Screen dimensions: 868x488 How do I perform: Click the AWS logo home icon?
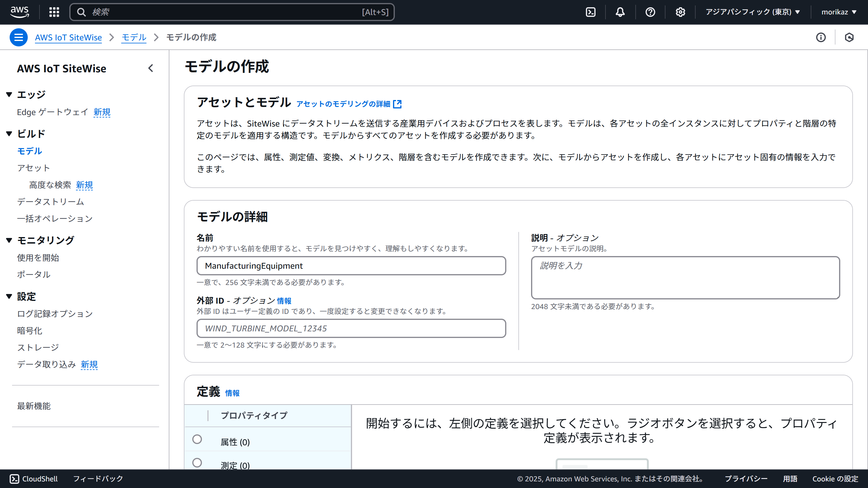20,12
